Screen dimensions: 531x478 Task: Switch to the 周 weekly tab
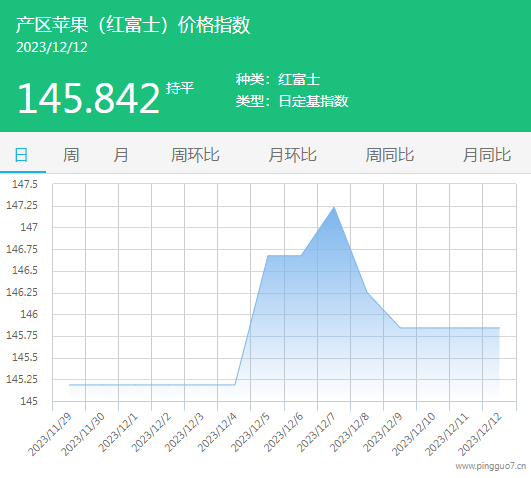(71, 155)
